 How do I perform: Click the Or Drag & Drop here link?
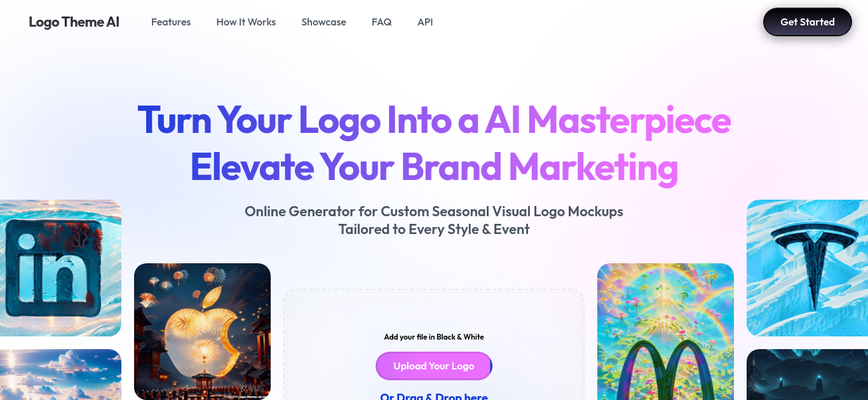click(434, 396)
